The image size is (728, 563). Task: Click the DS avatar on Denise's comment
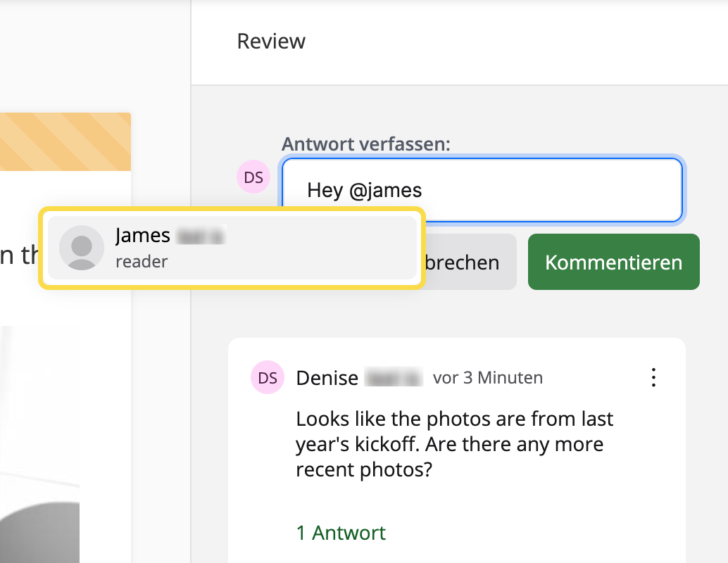click(268, 378)
